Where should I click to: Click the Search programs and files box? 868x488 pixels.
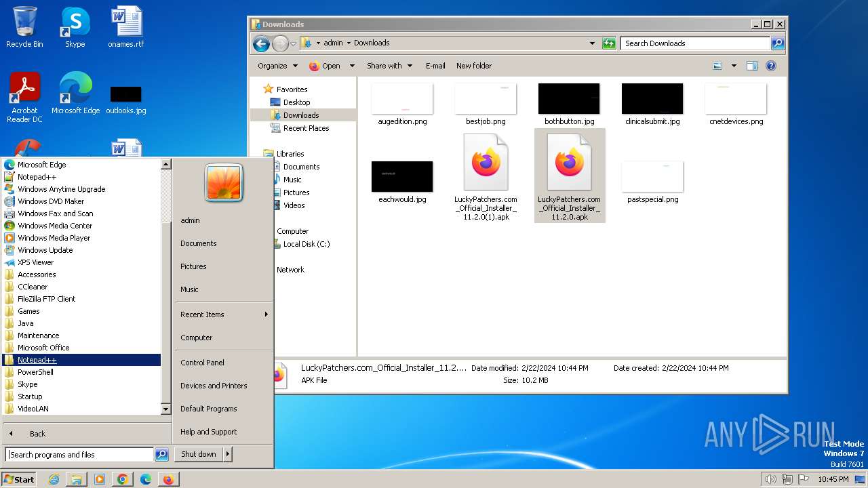tap(79, 455)
